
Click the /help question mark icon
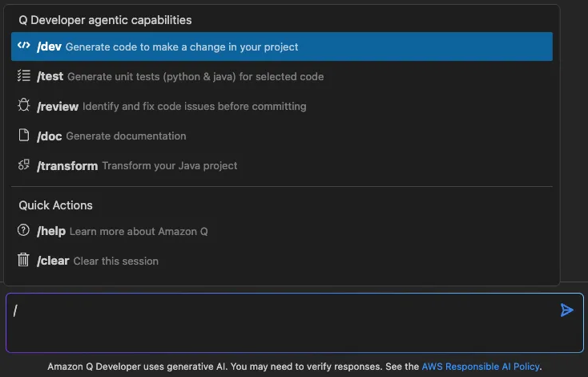pos(23,231)
